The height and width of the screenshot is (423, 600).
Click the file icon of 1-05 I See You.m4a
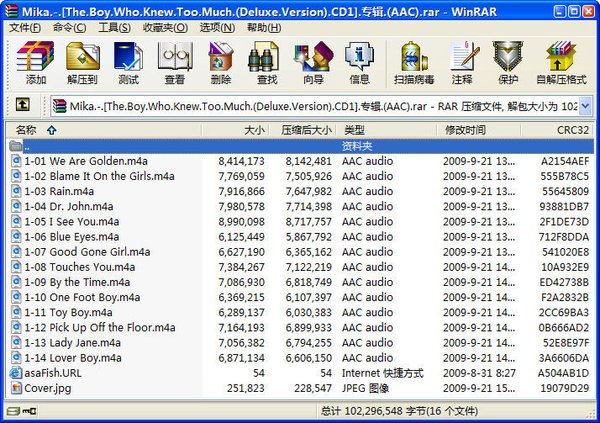point(16,221)
